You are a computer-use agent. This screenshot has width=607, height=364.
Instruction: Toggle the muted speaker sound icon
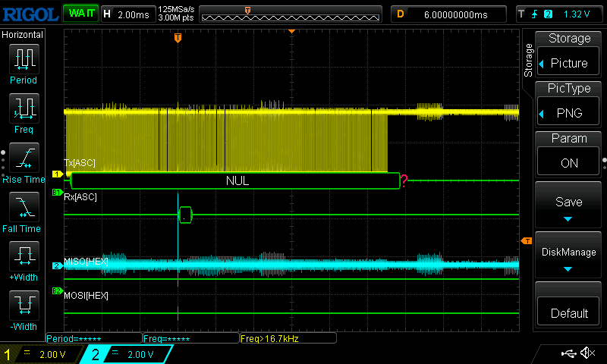[x=587, y=353]
